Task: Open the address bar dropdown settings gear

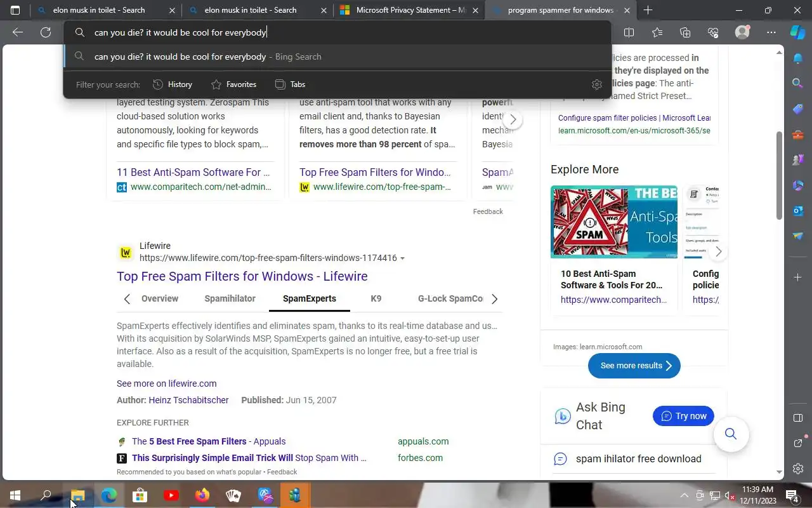Action: [596, 84]
